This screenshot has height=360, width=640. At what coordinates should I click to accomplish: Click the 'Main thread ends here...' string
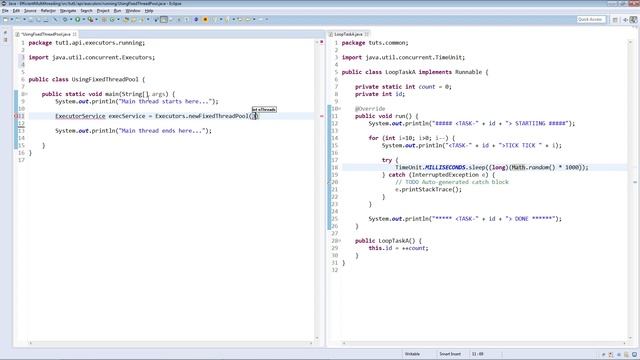(x=161, y=131)
